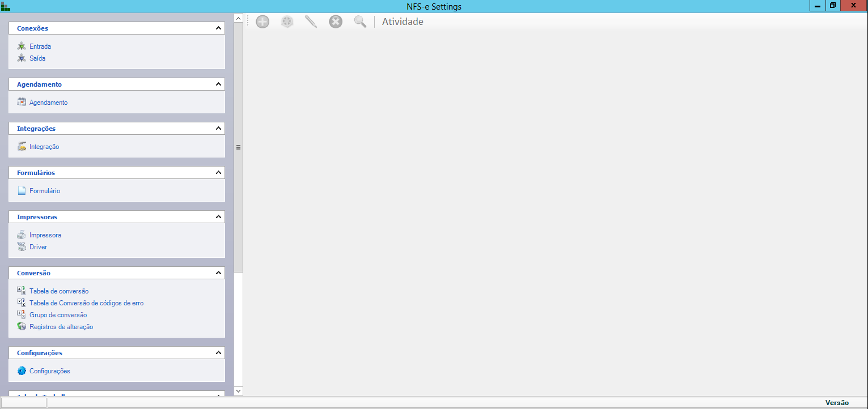
Task: Collapse the Configurações section chevron
Action: (219, 353)
